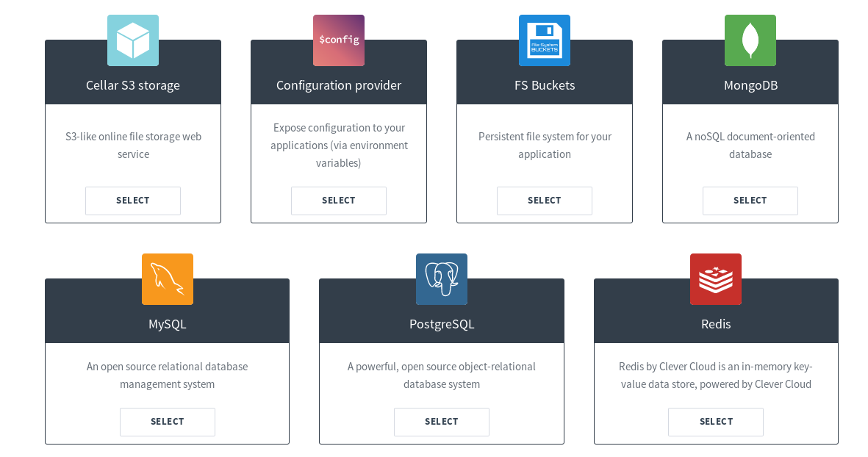Click the FS Buckets card heading
Screen dimensions: 868x457
tap(545, 85)
